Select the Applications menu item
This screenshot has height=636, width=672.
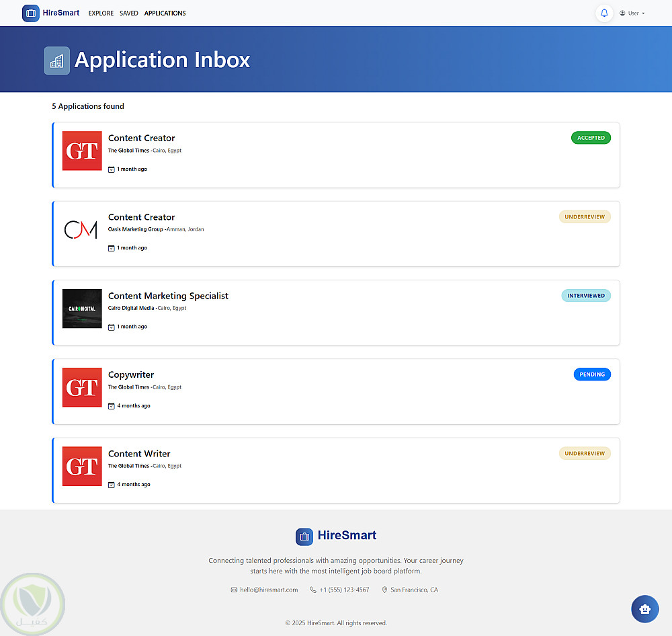(165, 13)
